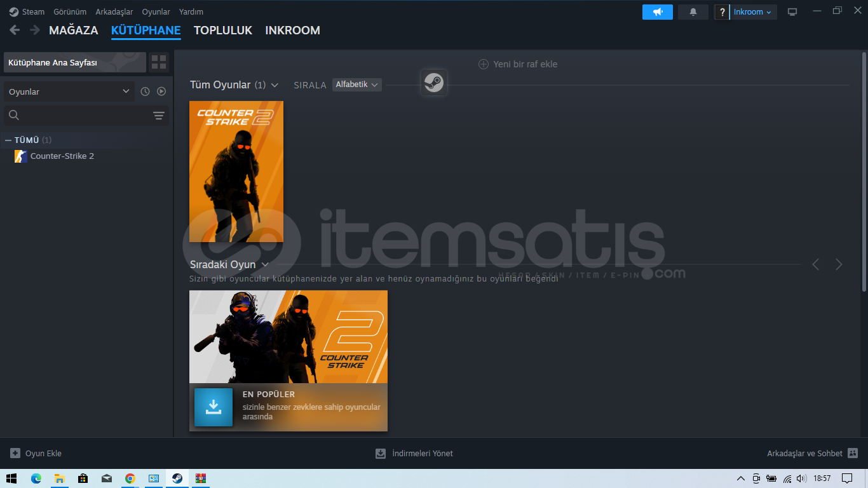
Task: Download Counter-Strike 2 with the blue button
Action: 214,407
